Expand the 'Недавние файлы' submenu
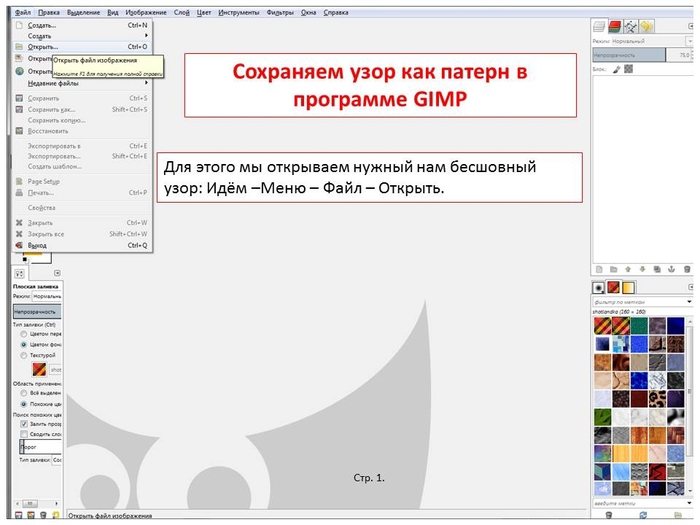 (81, 83)
